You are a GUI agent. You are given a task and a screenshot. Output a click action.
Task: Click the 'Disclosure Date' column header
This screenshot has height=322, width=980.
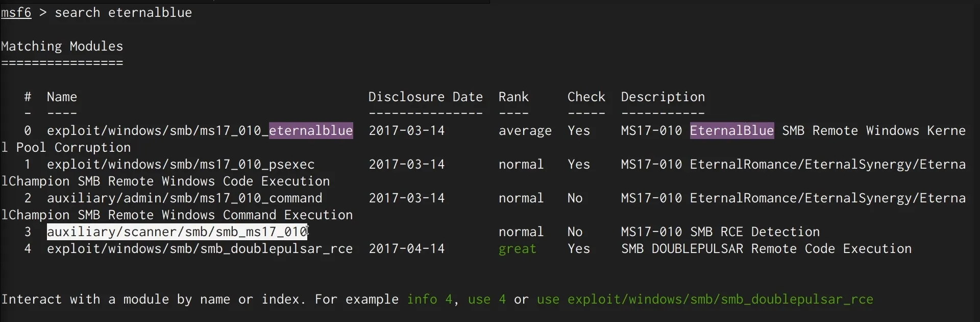point(426,97)
